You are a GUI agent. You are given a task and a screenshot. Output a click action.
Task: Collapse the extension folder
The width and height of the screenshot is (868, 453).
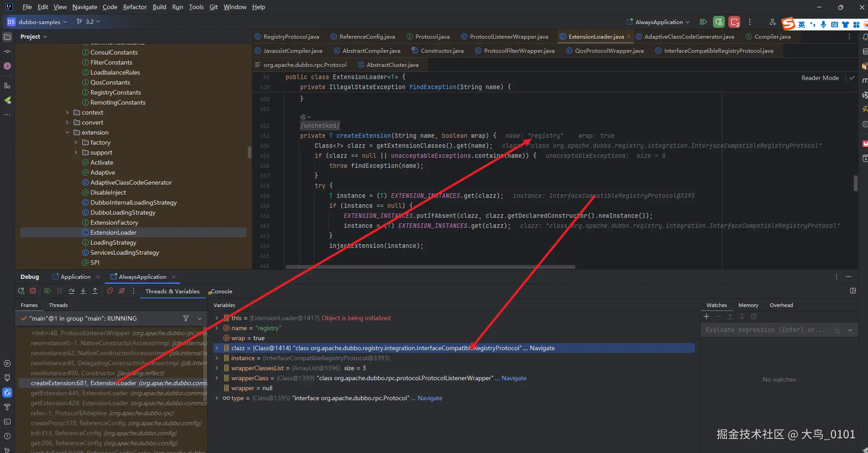67,132
